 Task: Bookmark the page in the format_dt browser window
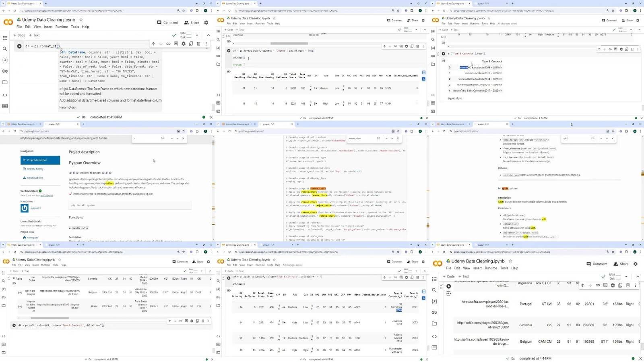tap(184, 10)
